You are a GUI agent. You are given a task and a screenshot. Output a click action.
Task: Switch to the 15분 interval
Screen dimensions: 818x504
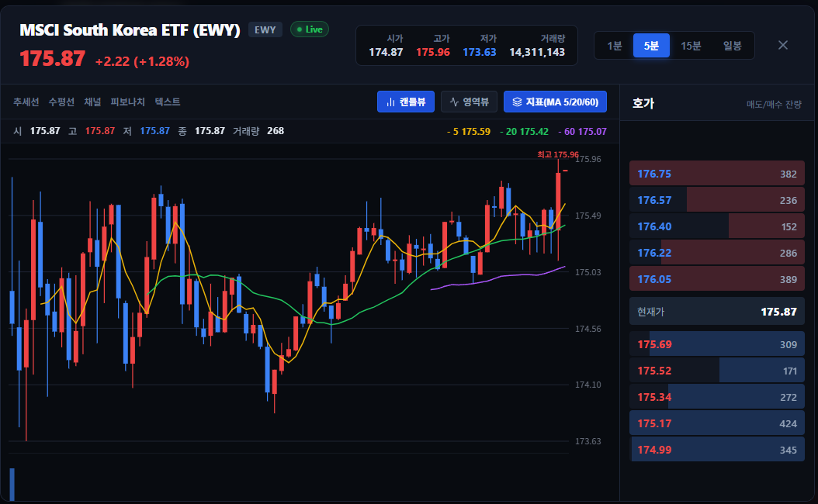click(691, 45)
